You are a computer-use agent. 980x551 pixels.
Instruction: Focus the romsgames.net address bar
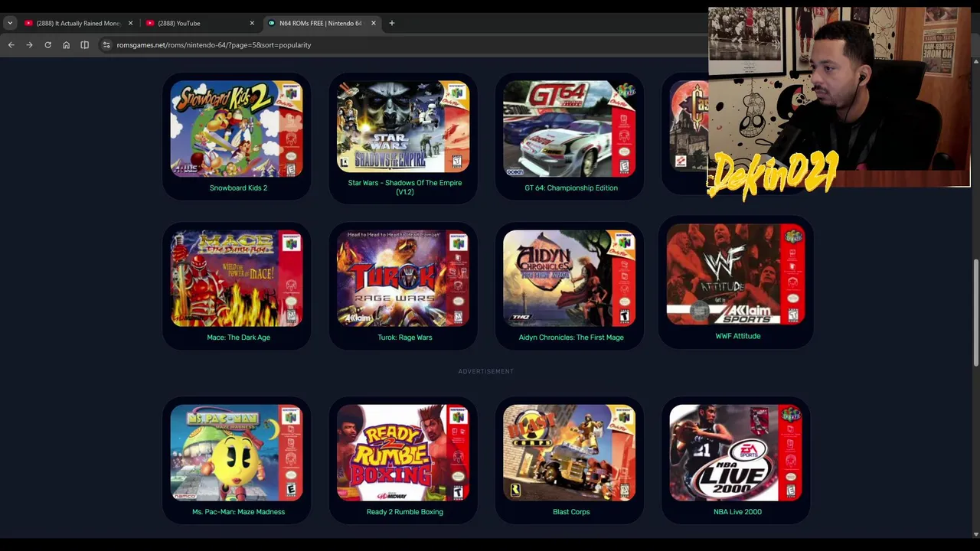(x=406, y=45)
